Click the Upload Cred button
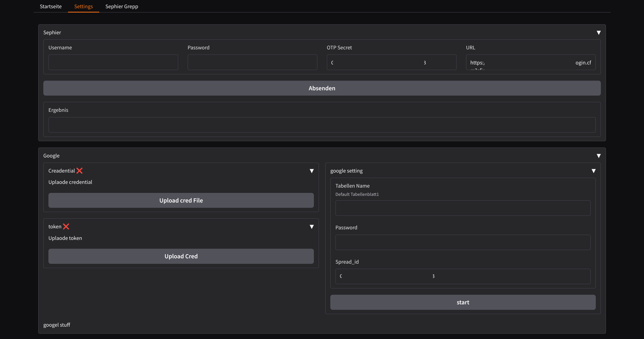The width and height of the screenshot is (644, 339). coord(181,256)
